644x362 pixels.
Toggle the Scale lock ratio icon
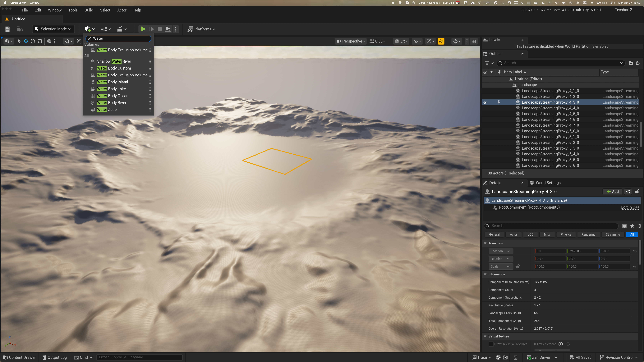(517, 267)
